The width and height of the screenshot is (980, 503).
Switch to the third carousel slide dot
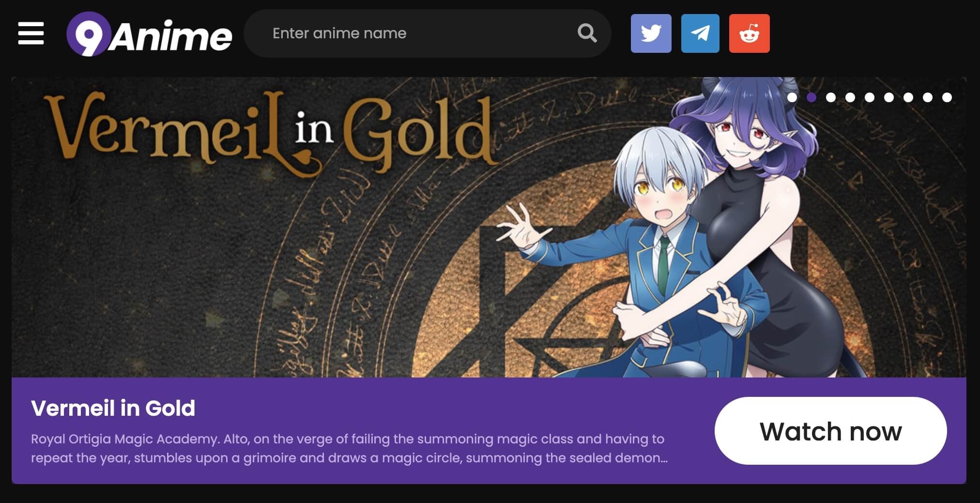click(831, 97)
